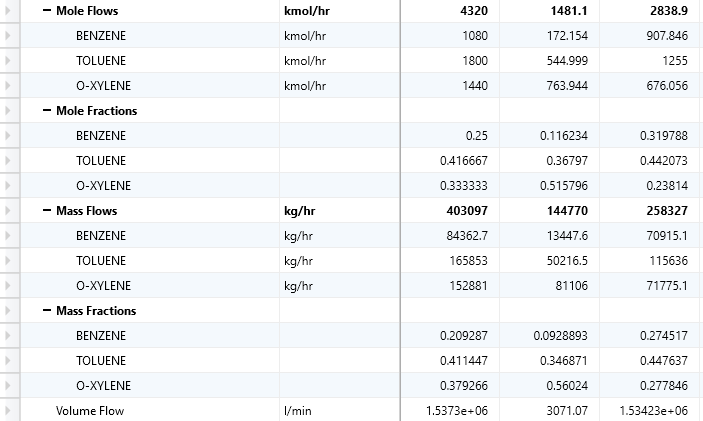
Task: Select o-xylene mass fraction 0.277846
Action: [664, 386]
